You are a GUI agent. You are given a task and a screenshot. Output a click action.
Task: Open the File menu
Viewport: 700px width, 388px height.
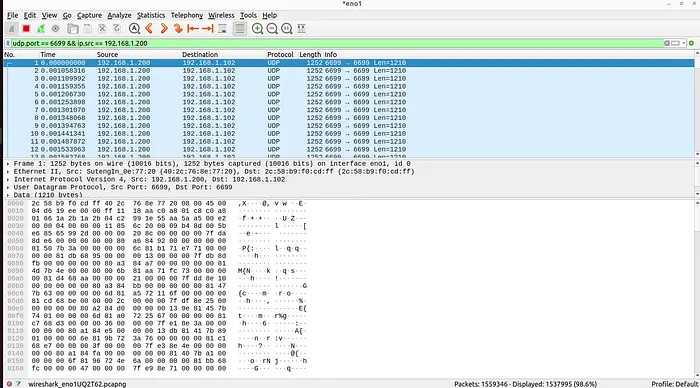(12, 15)
